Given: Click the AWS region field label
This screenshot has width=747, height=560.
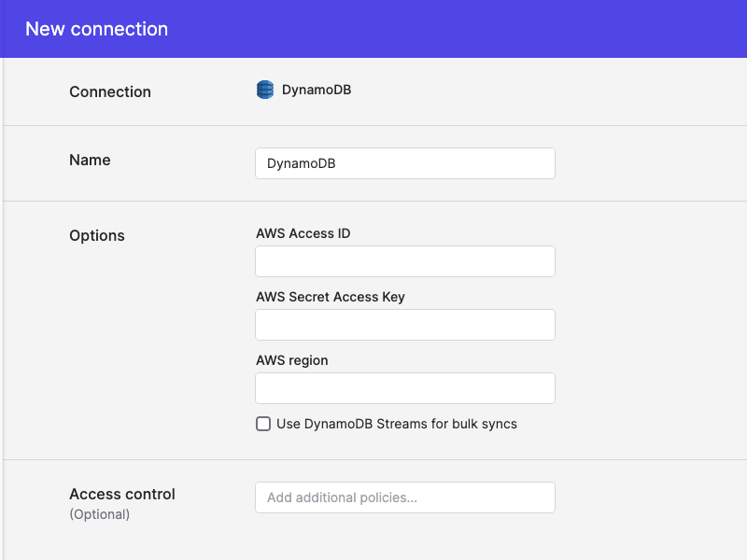Looking at the screenshot, I should (292, 360).
